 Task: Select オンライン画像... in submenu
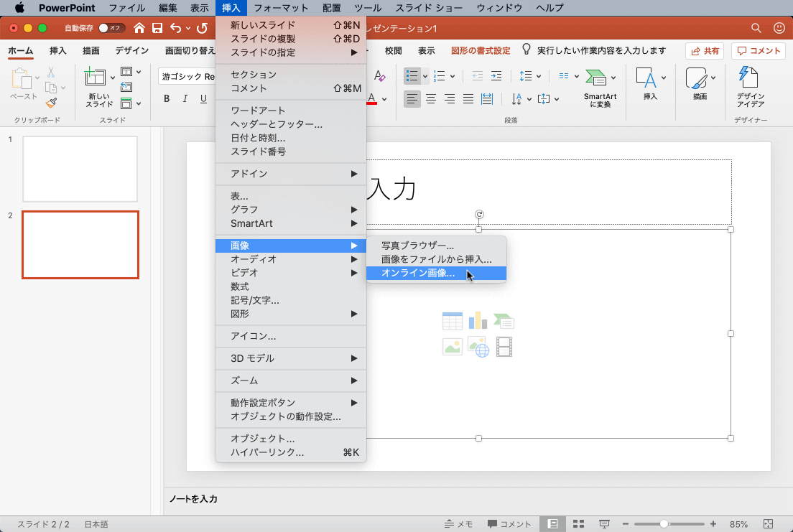point(436,273)
